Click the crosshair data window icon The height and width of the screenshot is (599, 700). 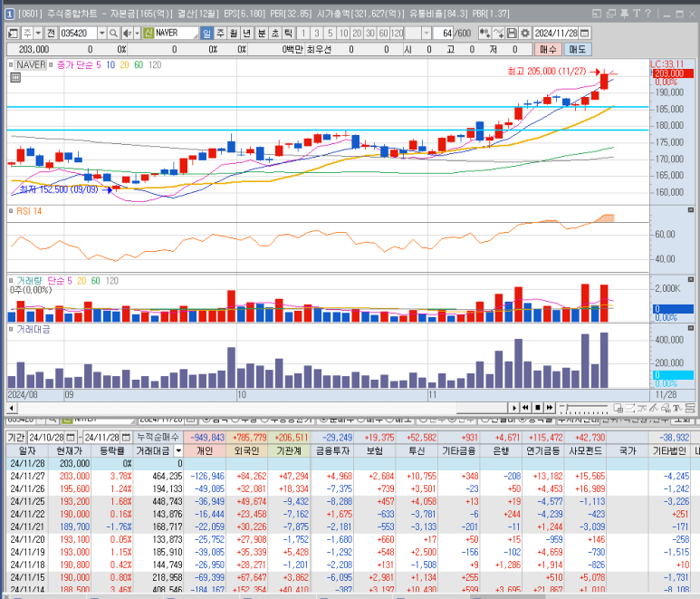tap(618, 408)
